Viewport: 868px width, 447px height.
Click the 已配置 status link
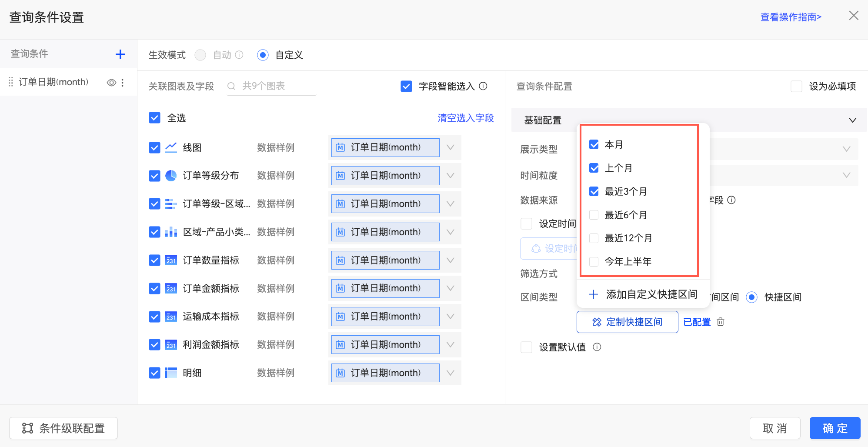coord(697,322)
